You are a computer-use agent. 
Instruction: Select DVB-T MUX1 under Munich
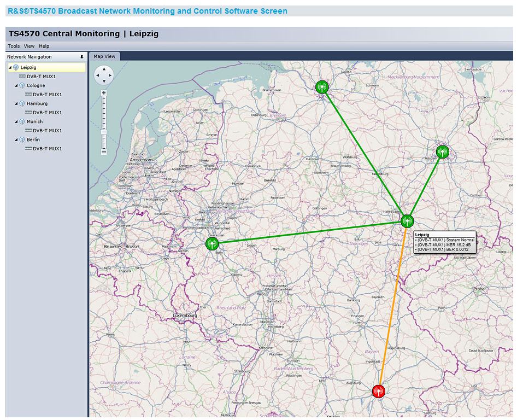click(x=48, y=131)
